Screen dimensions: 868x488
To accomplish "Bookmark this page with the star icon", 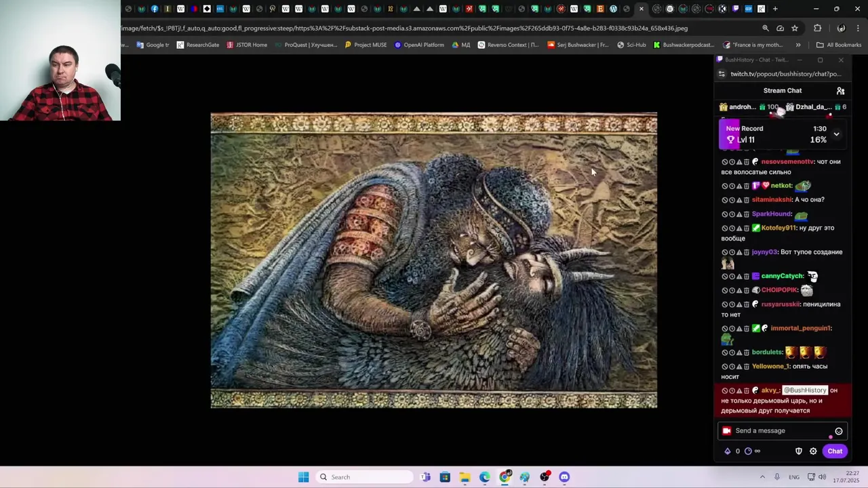I will pos(795,28).
